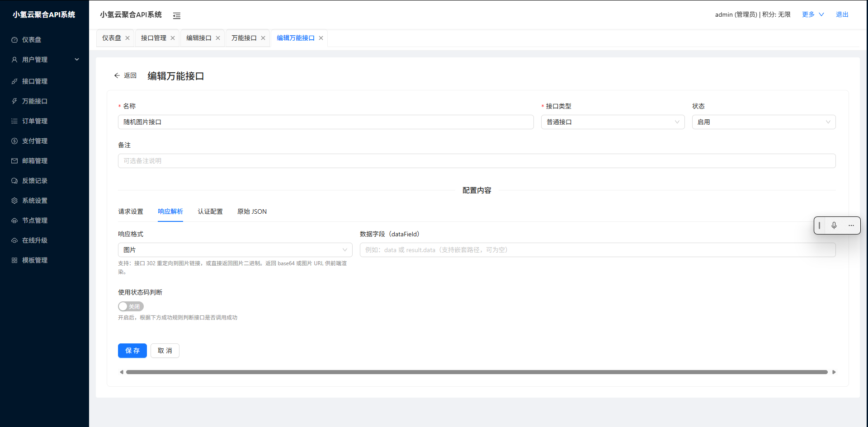Screen dimensions: 868x427
Task: Click the 支付管理 payment icon
Action: coord(14,141)
